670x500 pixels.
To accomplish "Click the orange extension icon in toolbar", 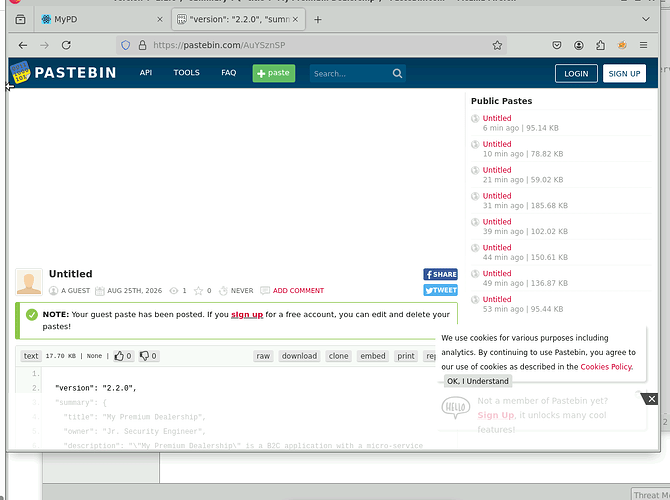I will (622, 45).
